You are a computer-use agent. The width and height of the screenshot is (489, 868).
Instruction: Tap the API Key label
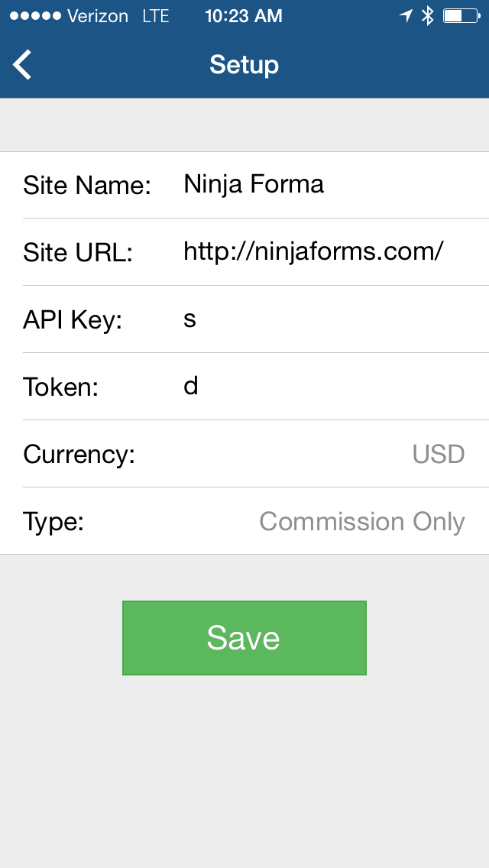(73, 319)
